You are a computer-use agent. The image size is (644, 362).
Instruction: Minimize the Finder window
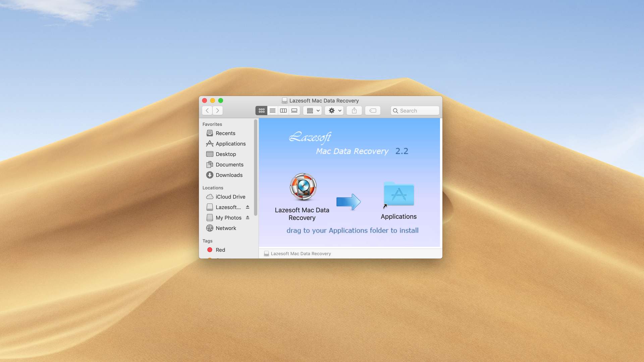pos(213,101)
